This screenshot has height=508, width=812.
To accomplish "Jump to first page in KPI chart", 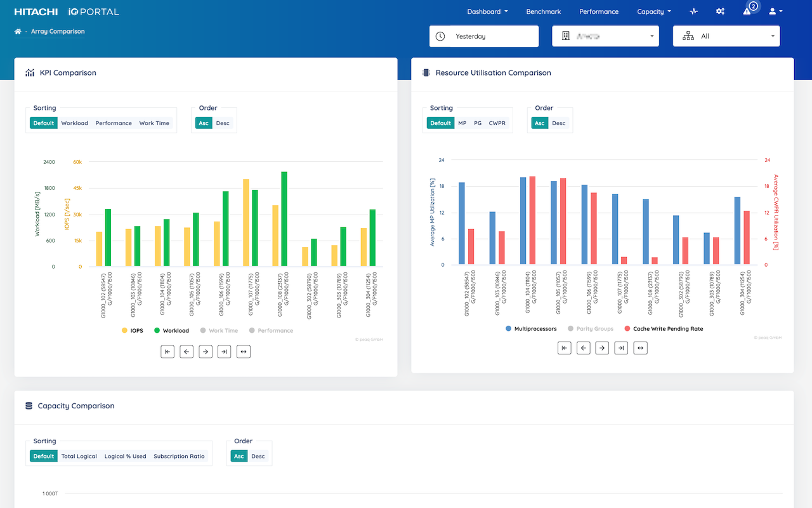I will coord(167,351).
